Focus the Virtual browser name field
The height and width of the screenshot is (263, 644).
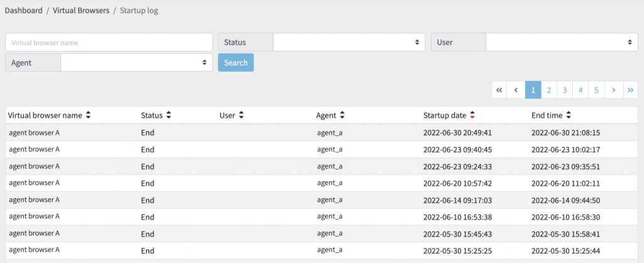click(109, 42)
